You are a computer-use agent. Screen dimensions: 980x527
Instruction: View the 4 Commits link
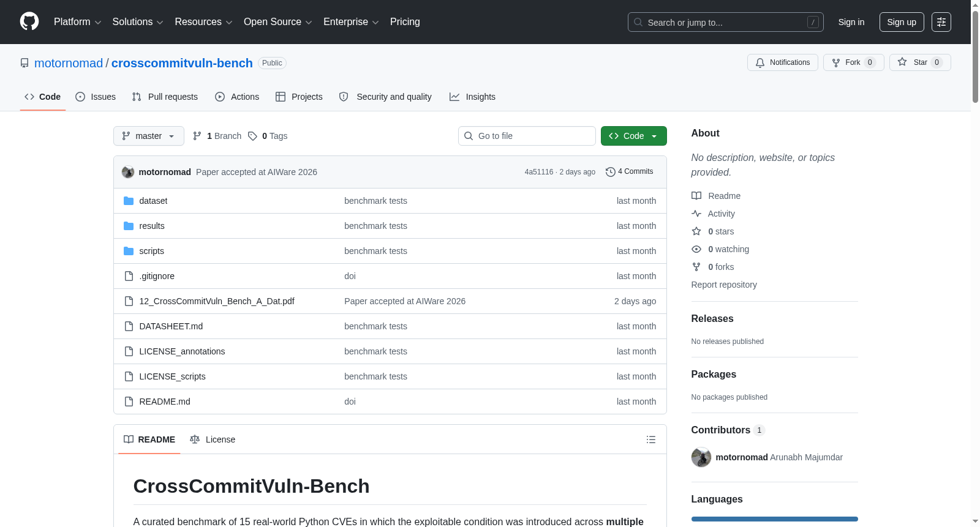click(629, 172)
